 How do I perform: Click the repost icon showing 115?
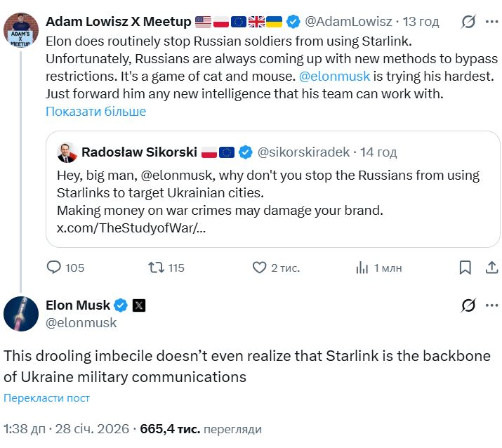[x=156, y=268]
